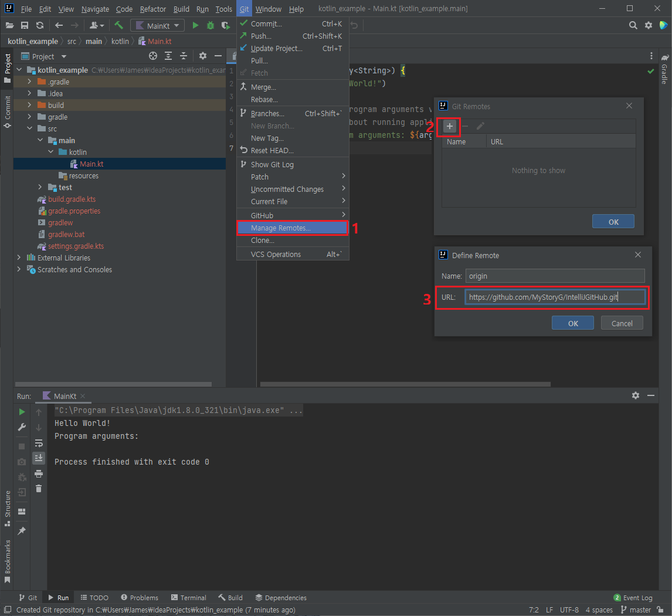Run MainKt with coverage
Viewport: 672px width, 616px height.
pyautogui.click(x=225, y=25)
